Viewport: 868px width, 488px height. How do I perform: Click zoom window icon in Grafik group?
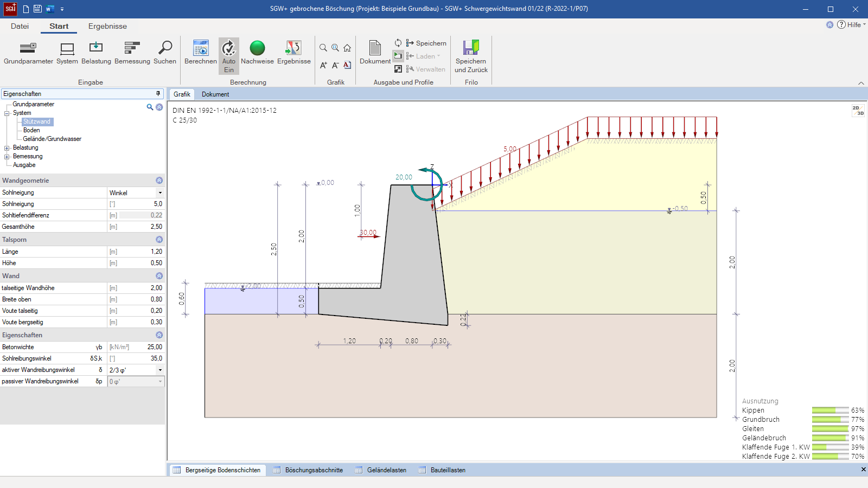coord(335,48)
